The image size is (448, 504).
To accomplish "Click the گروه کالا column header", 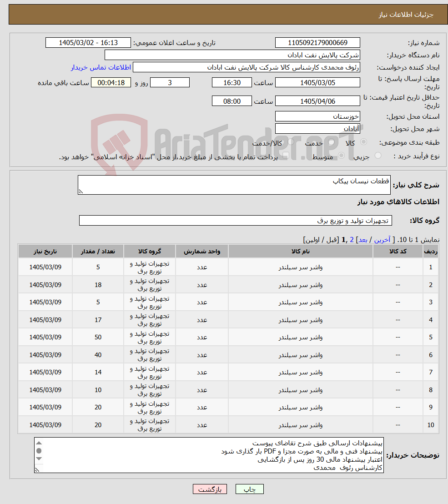I will [150, 252].
